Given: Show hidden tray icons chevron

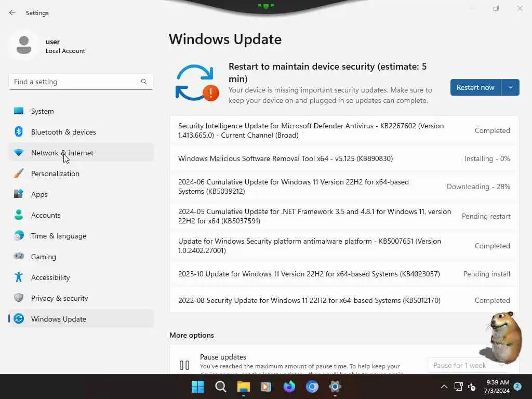Looking at the screenshot, I should tap(444, 387).
